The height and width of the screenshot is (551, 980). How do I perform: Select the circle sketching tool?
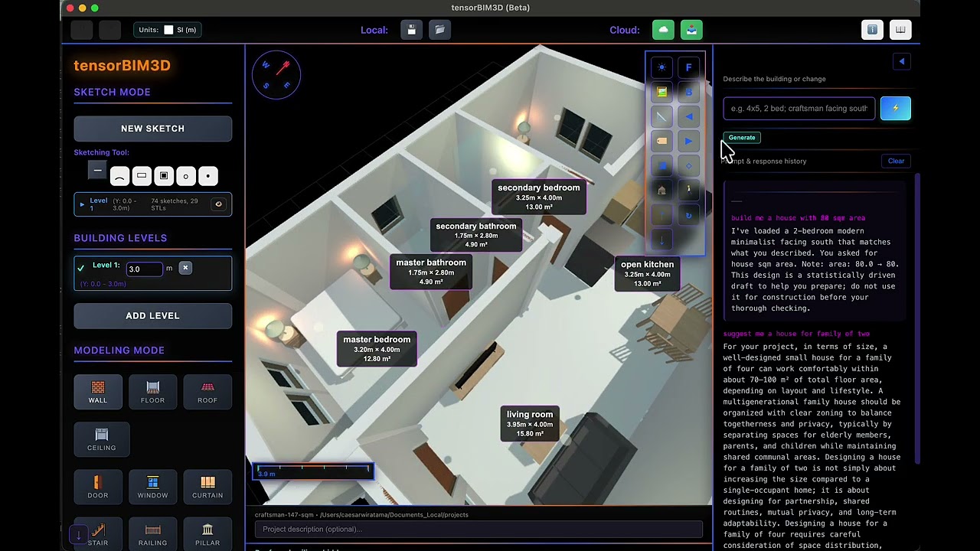(x=186, y=176)
